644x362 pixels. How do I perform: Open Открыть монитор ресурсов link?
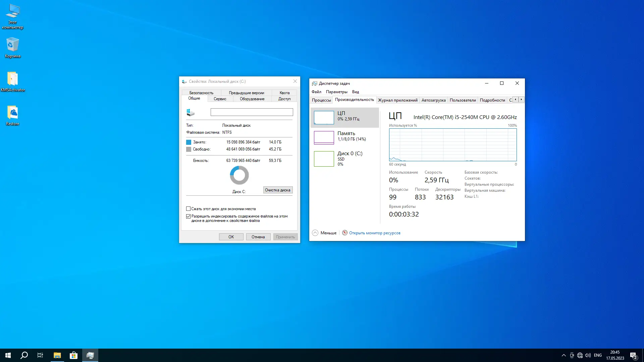pyautogui.click(x=374, y=233)
